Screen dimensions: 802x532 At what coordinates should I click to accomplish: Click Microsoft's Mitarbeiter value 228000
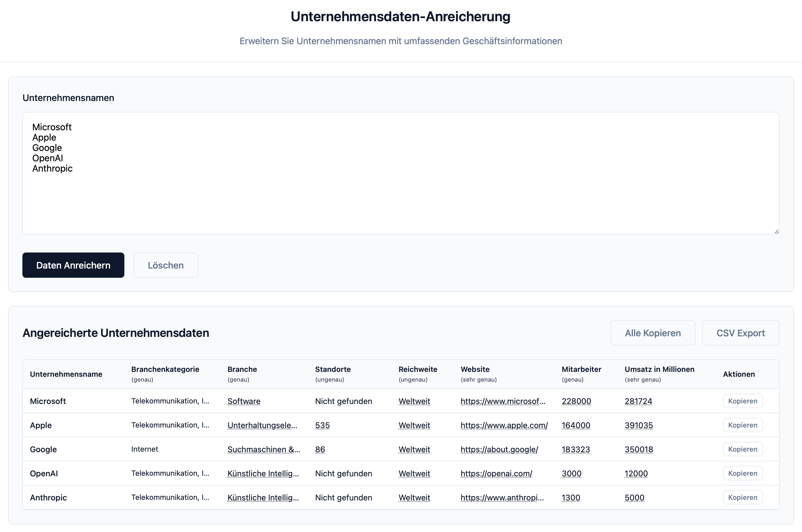point(576,401)
